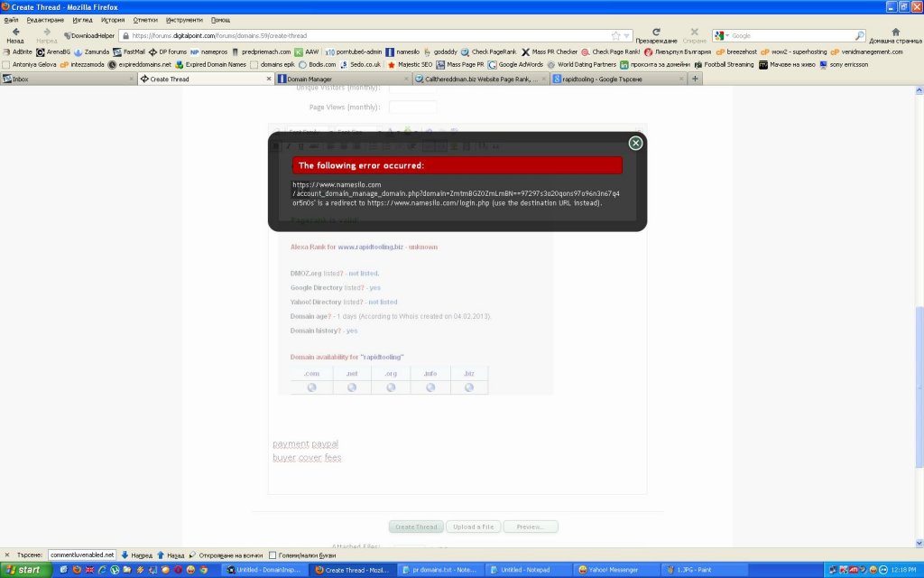
Task: Open the Редактиране menu
Action: [x=45, y=20]
